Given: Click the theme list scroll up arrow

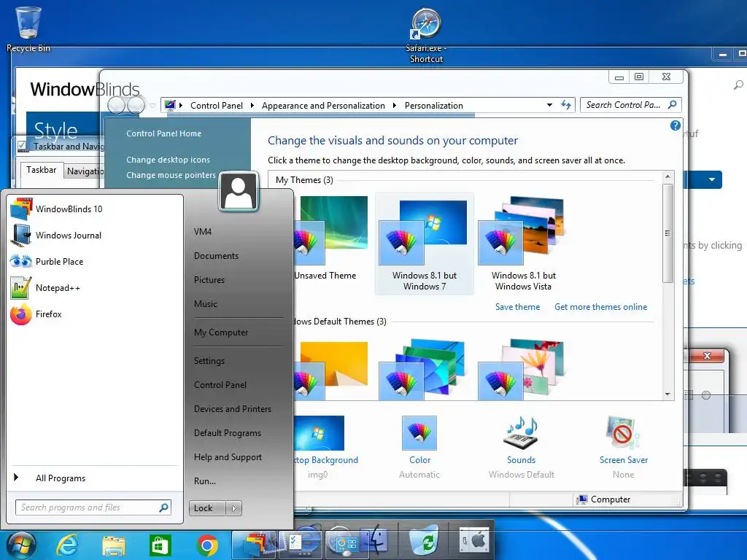Looking at the screenshot, I should (667, 176).
